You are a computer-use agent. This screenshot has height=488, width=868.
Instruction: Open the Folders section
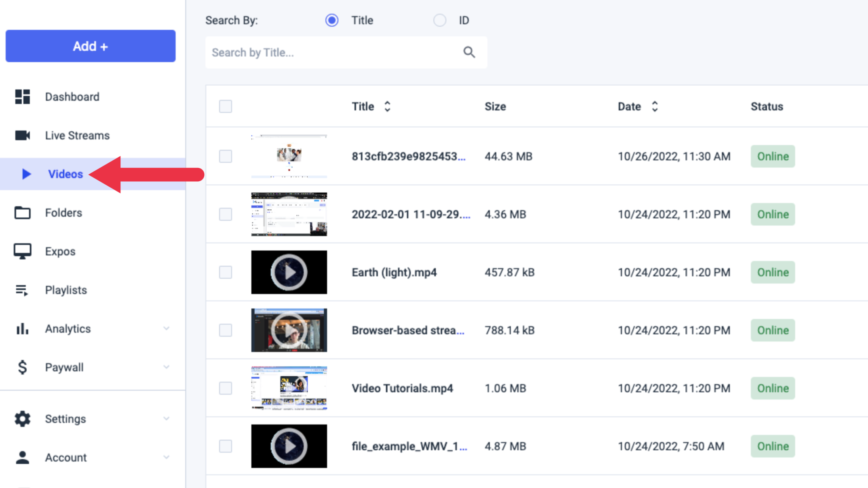[x=64, y=213]
